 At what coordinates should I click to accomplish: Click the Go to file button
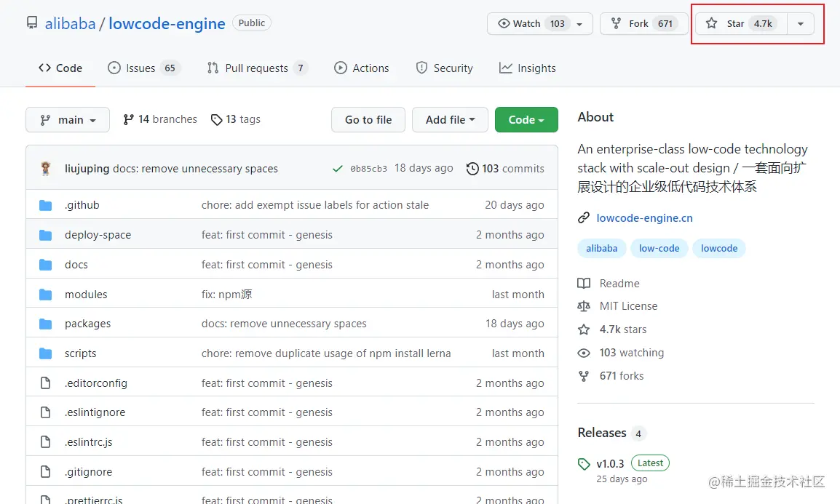pos(368,120)
